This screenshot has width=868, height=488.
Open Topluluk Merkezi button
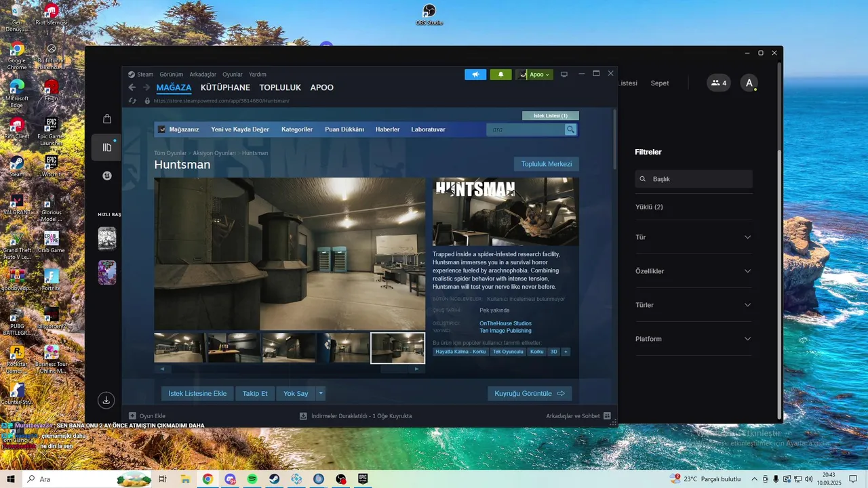click(x=547, y=164)
